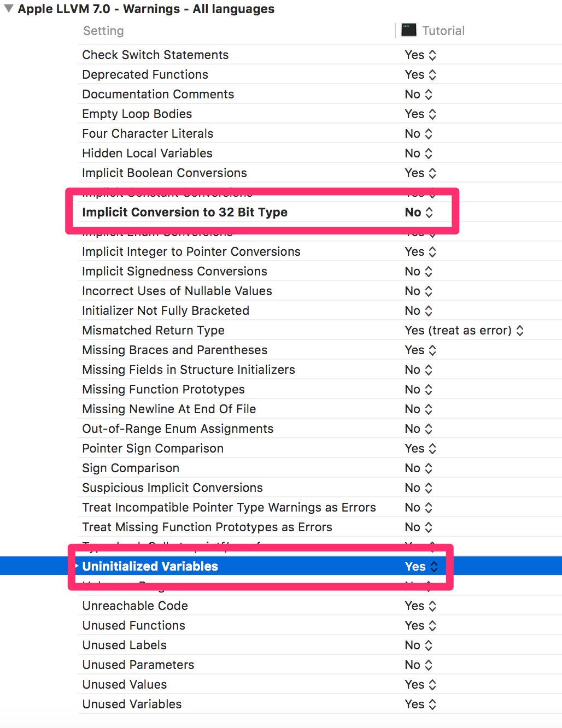Viewport: 562px width, 728px height.
Task: Open Implicit Boolean Conversions value popup
Action: click(420, 173)
